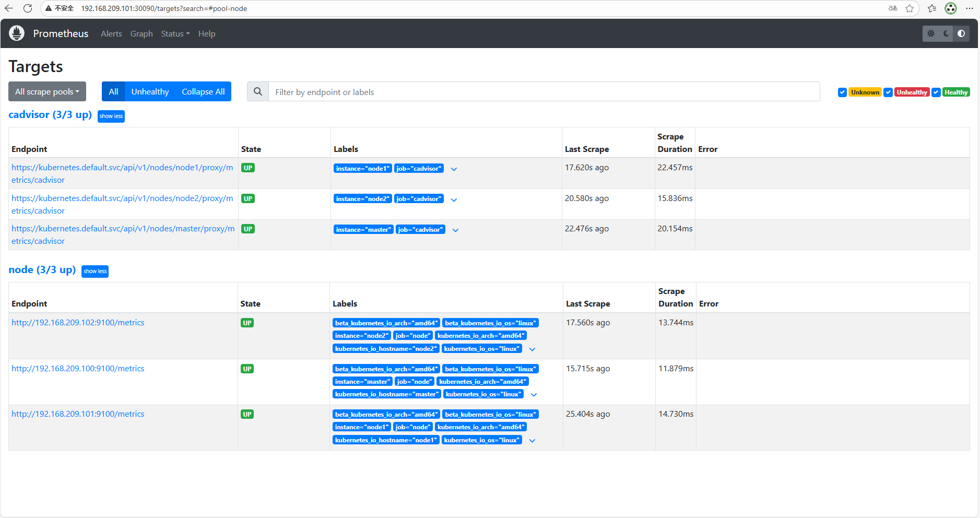Viewport: 980px width, 518px height.
Task: Click the magnifier icon beside the filter box
Action: click(258, 92)
